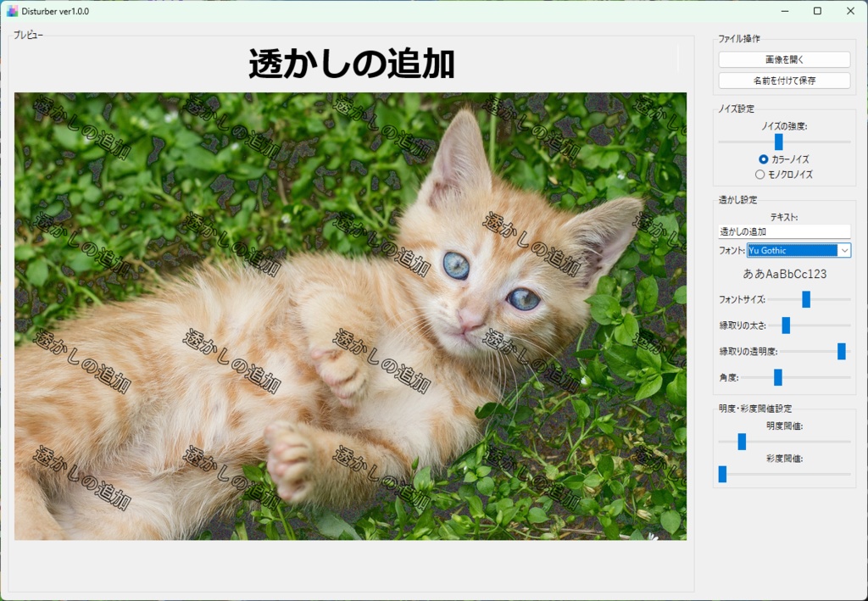Click the 彩度閾値 slider handle

tap(722, 474)
